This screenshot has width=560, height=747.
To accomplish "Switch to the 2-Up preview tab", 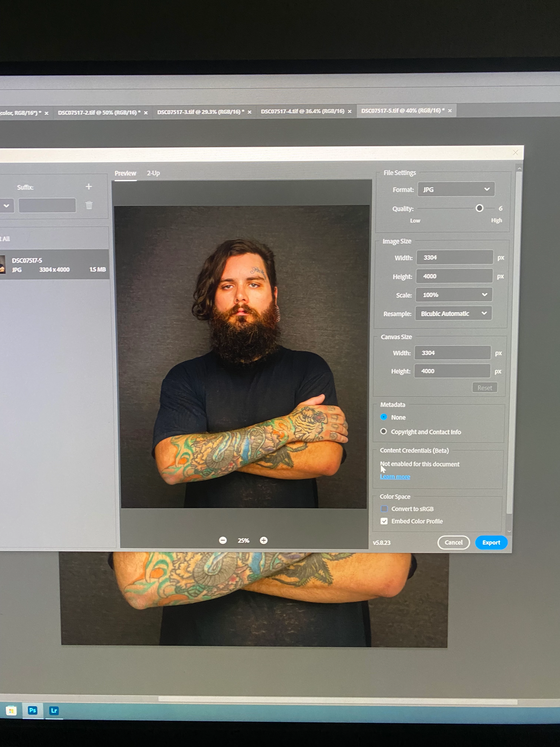I will tap(153, 173).
